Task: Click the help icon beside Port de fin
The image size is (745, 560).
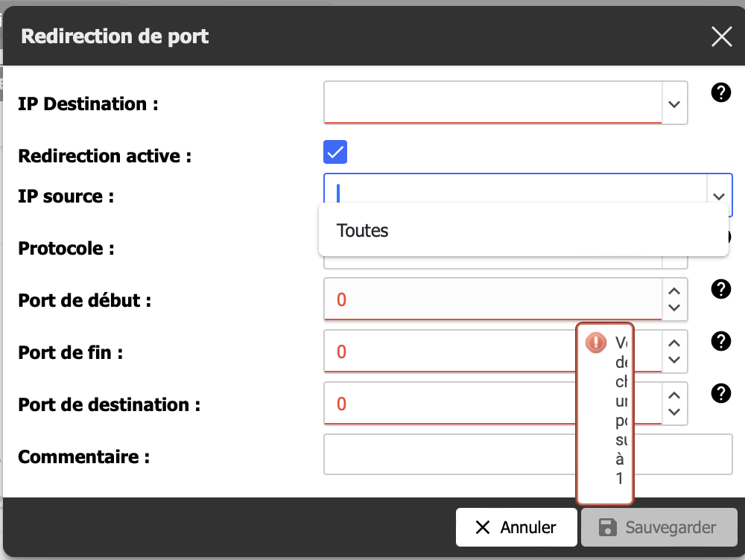Action: click(720, 341)
